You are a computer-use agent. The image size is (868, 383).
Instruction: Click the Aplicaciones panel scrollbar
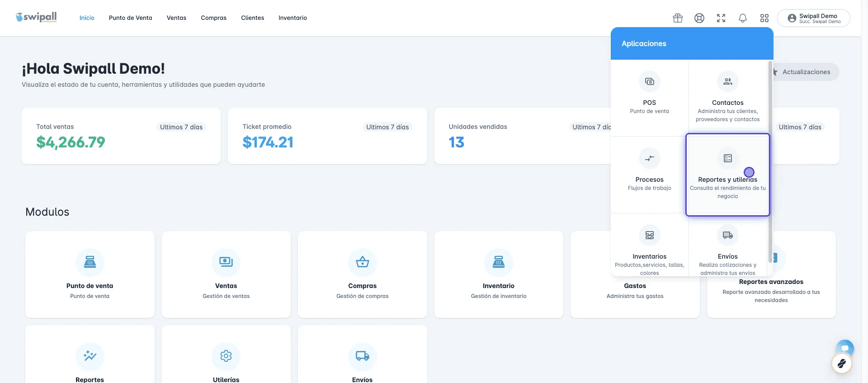click(770, 162)
